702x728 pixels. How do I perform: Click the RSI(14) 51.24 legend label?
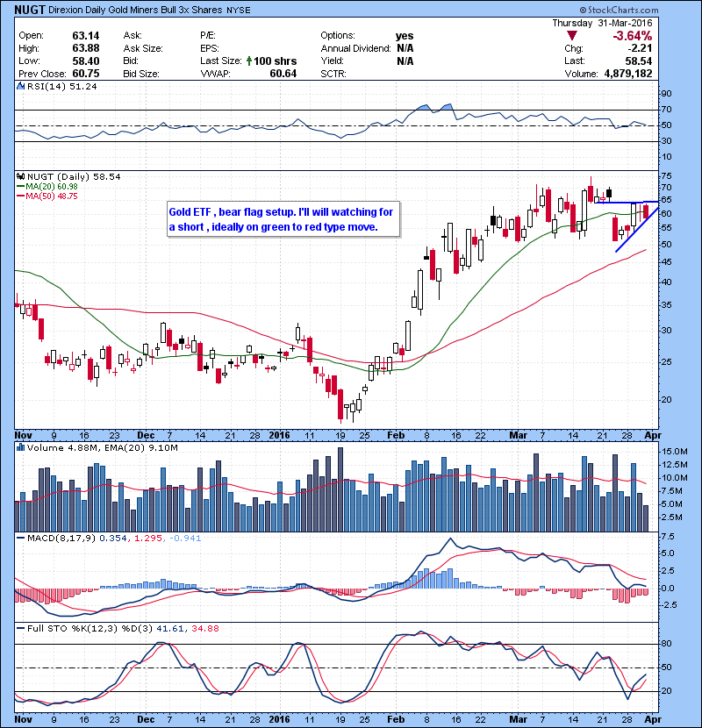[x=61, y=86]
